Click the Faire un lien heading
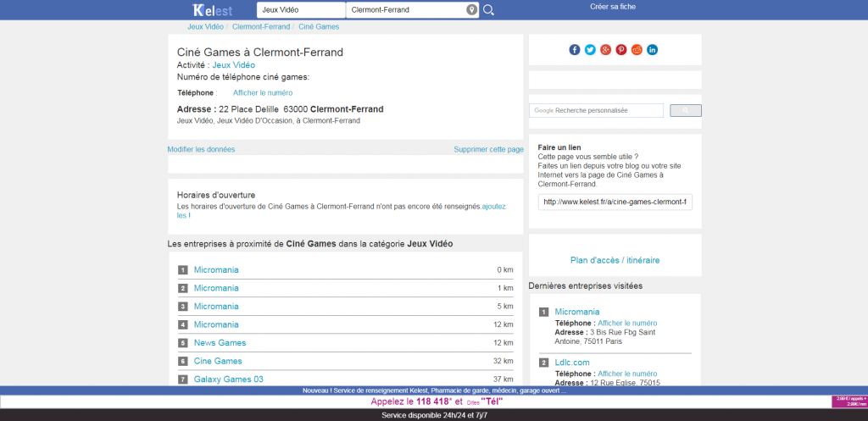The width and height of the screenshot is (868, 421). 559,147
